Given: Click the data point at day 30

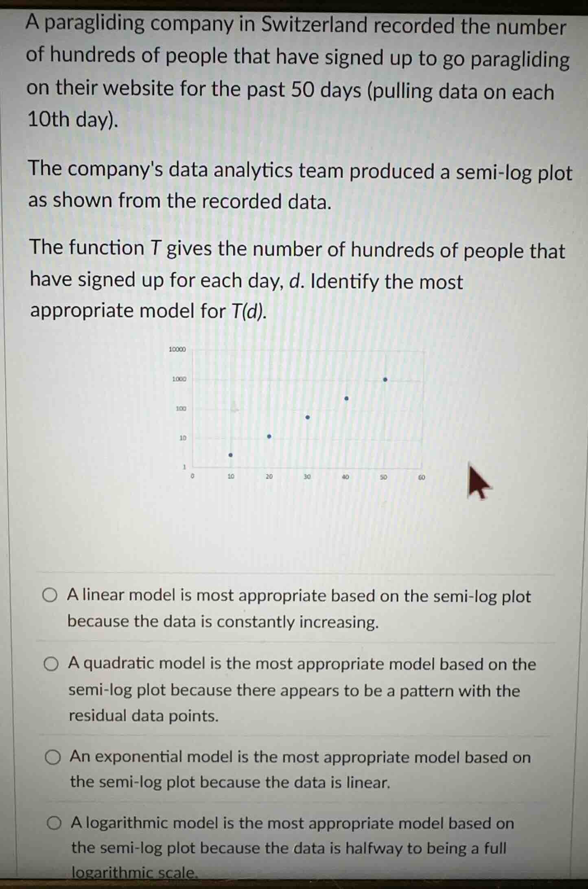Looking at the screenshot, I should pos(308,417).
